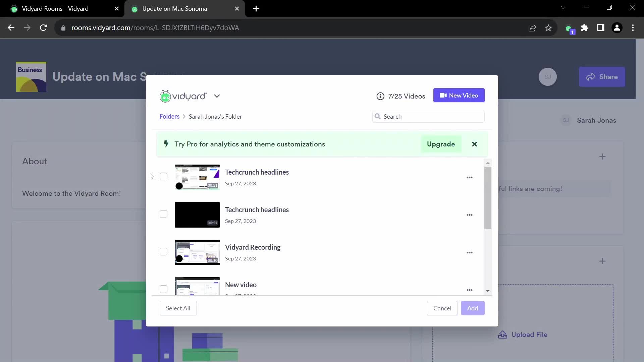Viewport: 644px width, 362px height.
Task: Toggle checkbox for New video entry
Action: (x=164, y=289)
